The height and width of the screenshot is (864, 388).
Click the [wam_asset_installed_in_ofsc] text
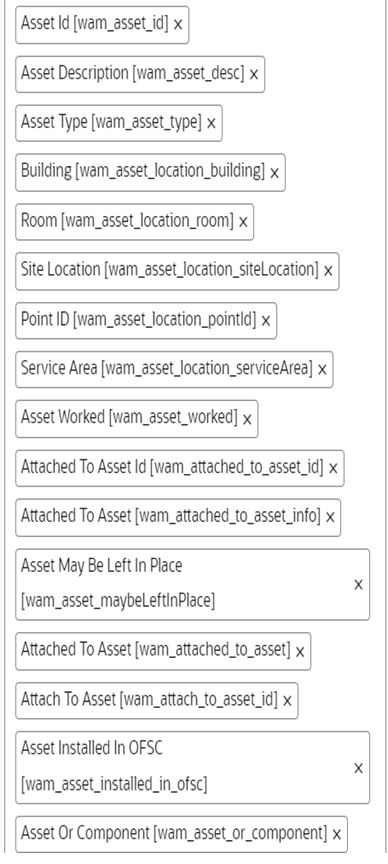(114, 785)
